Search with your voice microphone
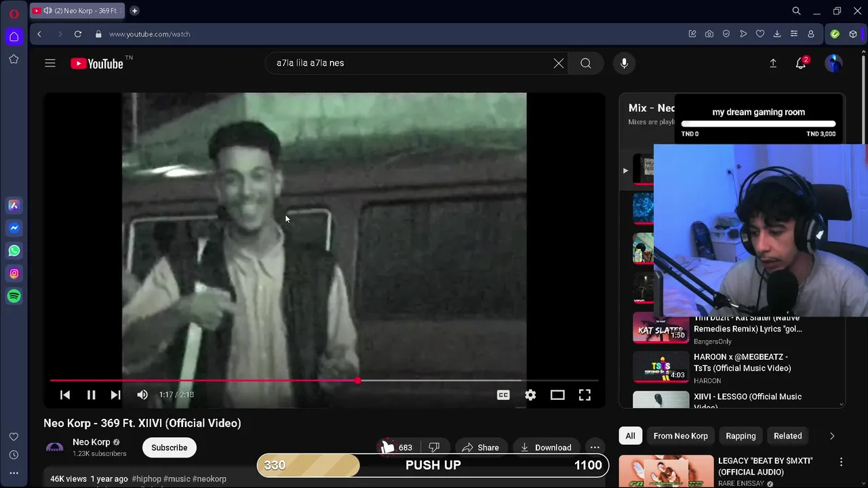 625,63
